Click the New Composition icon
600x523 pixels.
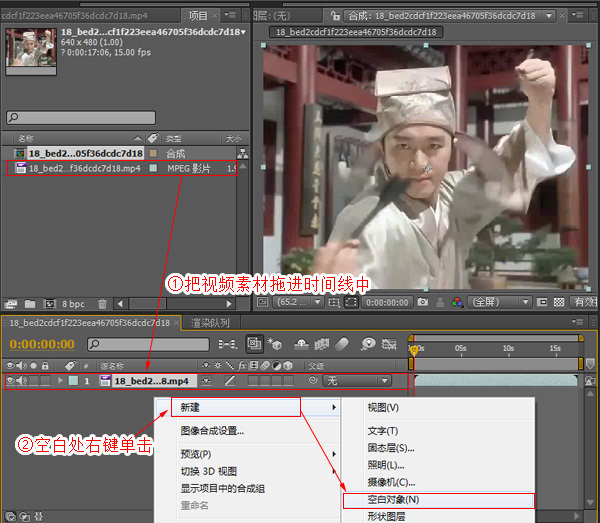coord(50,304)
